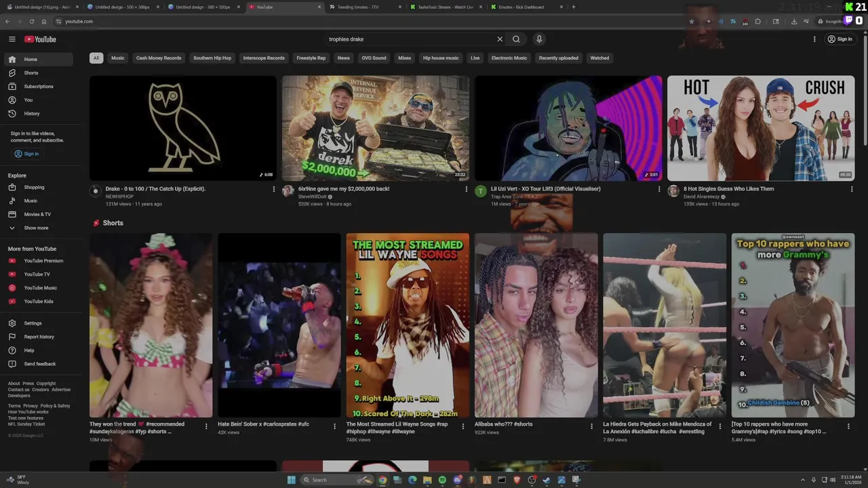
Task: Select the All filter chip
Action: click(96, 58)
